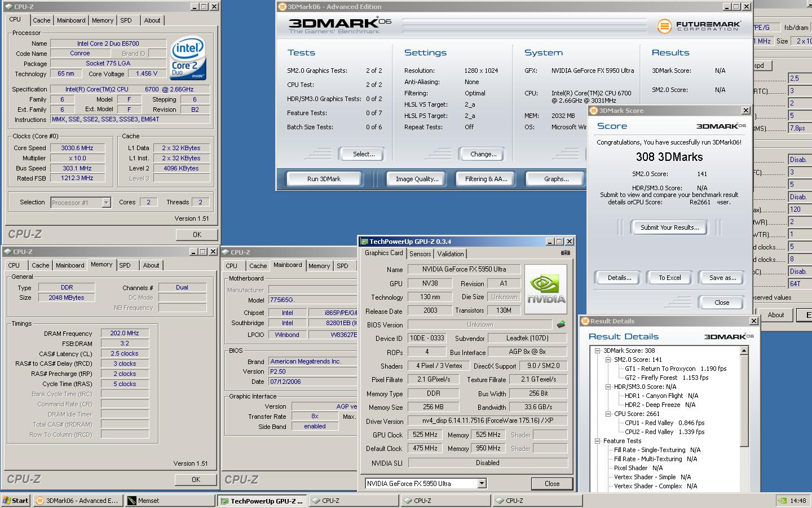Click Image Quality... button
Image resolution: width=812 pixels, height=508 pixels.
(x=417, y=179)
